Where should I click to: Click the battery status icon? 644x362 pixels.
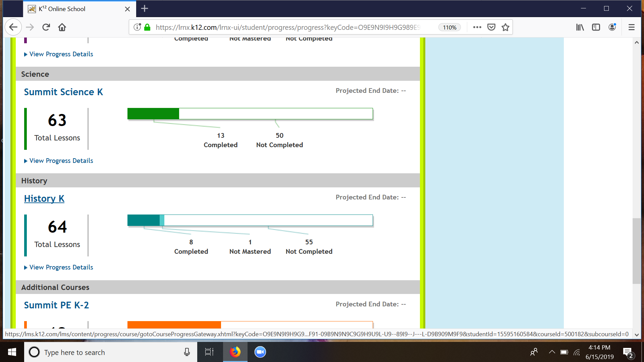click(x=564, y=352)
